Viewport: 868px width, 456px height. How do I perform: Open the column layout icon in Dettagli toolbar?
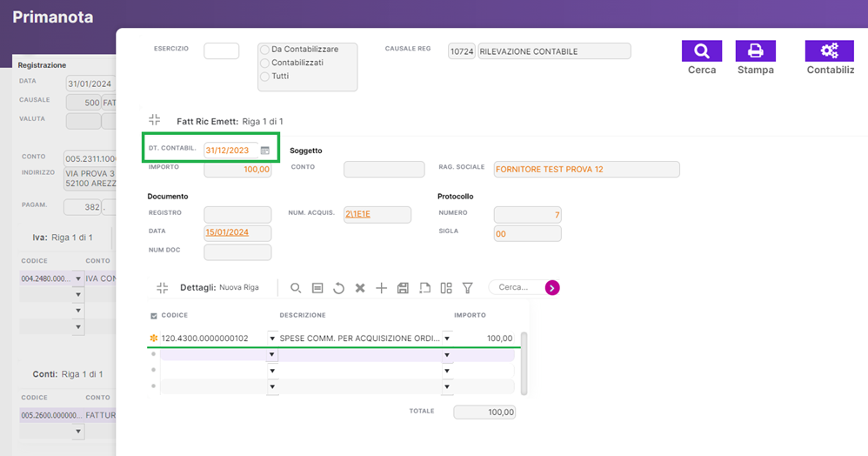point(446,288)
